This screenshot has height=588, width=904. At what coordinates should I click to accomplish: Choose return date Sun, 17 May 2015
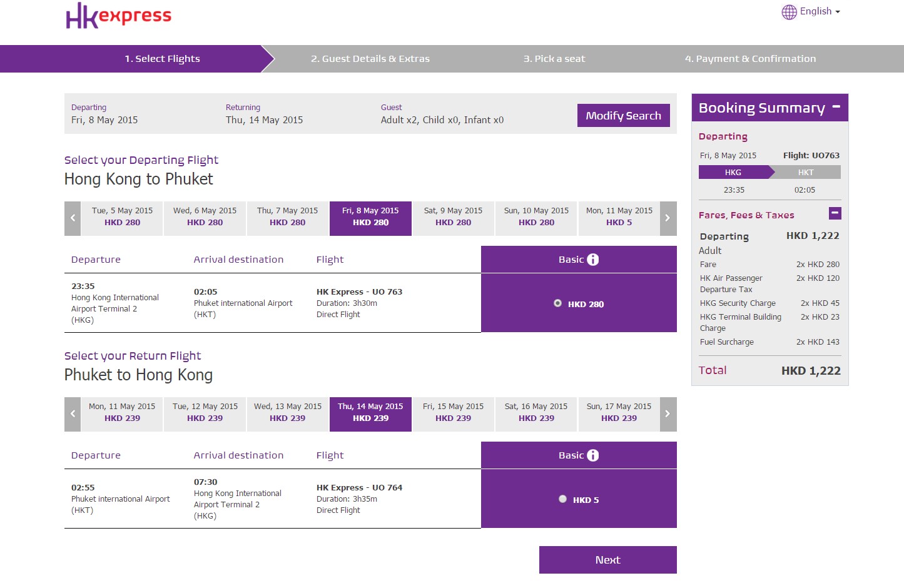point(619,414)
